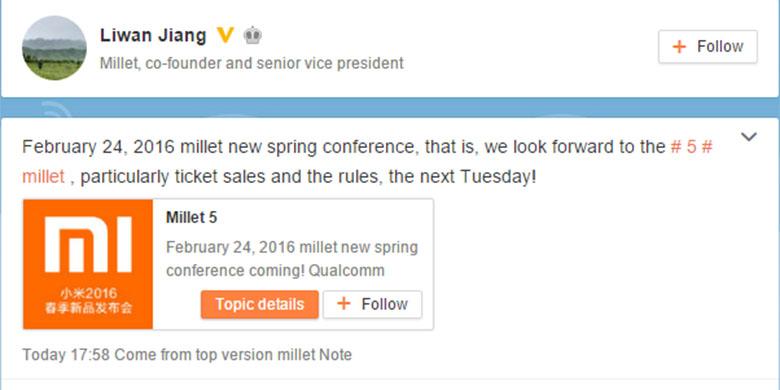Follow Liwan Jiang via top Follow button
Screen dimensions: 780x390
tap(708, 47)
